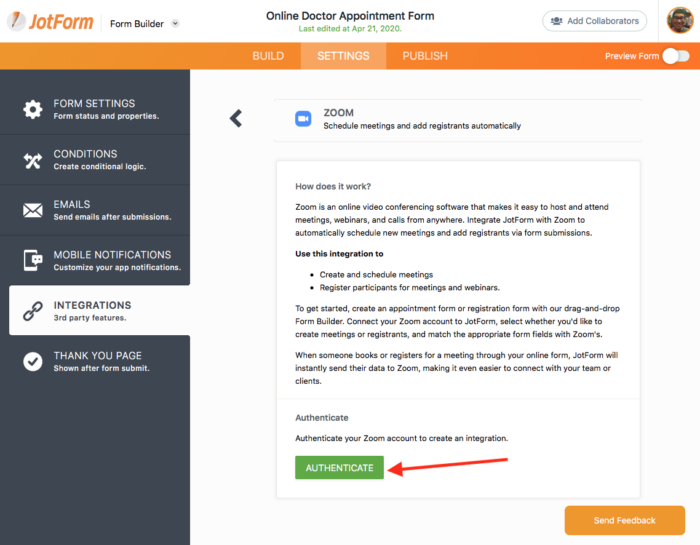Click the Add Collaborators button

point(594,21)
